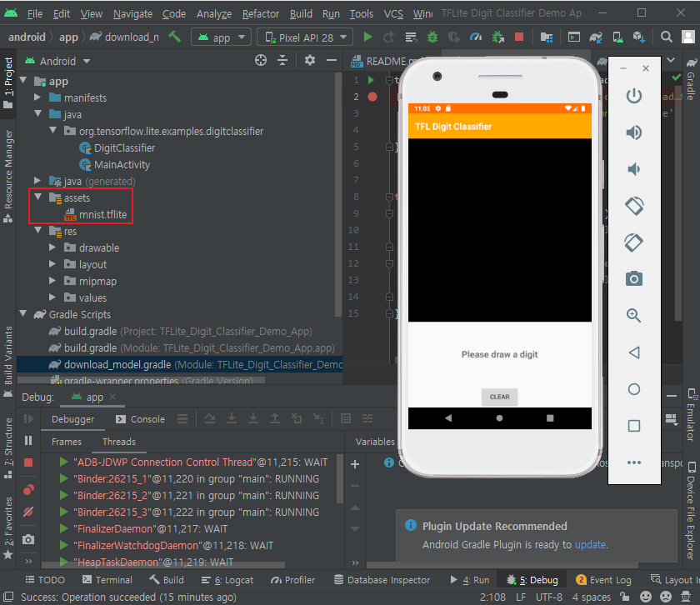700x605 pixels.
Task: Collapse the Gradle Scripts node
Action: tap(23, 314)
